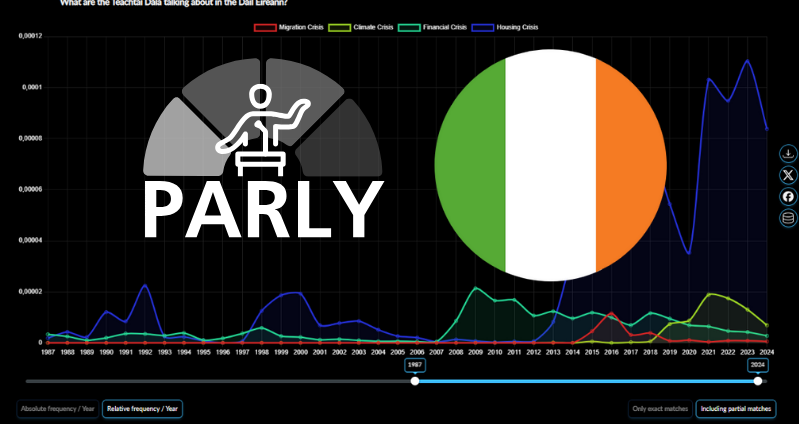Click the Parly podium logo

click(x=265, y=125)
